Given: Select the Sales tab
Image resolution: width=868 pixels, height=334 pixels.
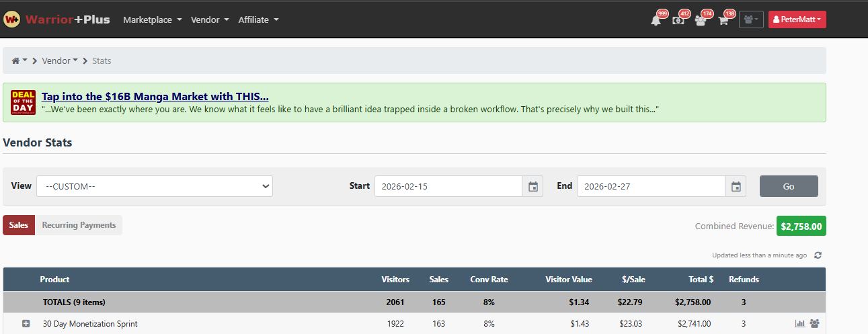Looking at the screenshot, I should pyautogui.click(x=19, y=225).
